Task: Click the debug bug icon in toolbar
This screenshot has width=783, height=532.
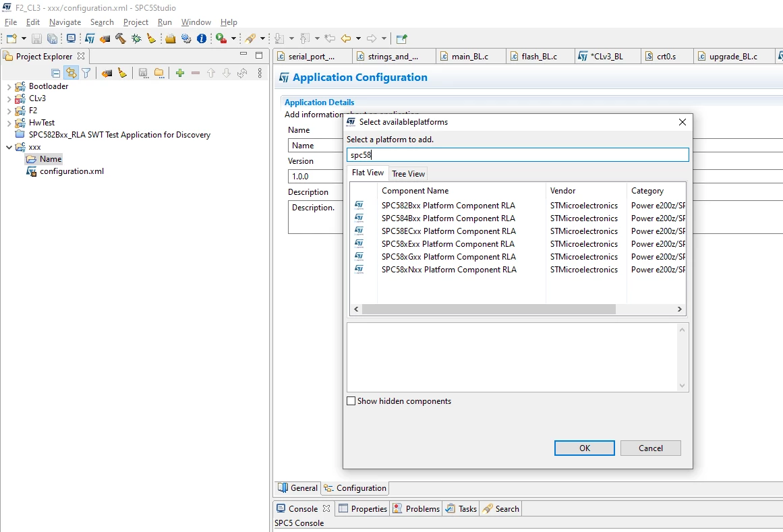Action: [136, 38]
